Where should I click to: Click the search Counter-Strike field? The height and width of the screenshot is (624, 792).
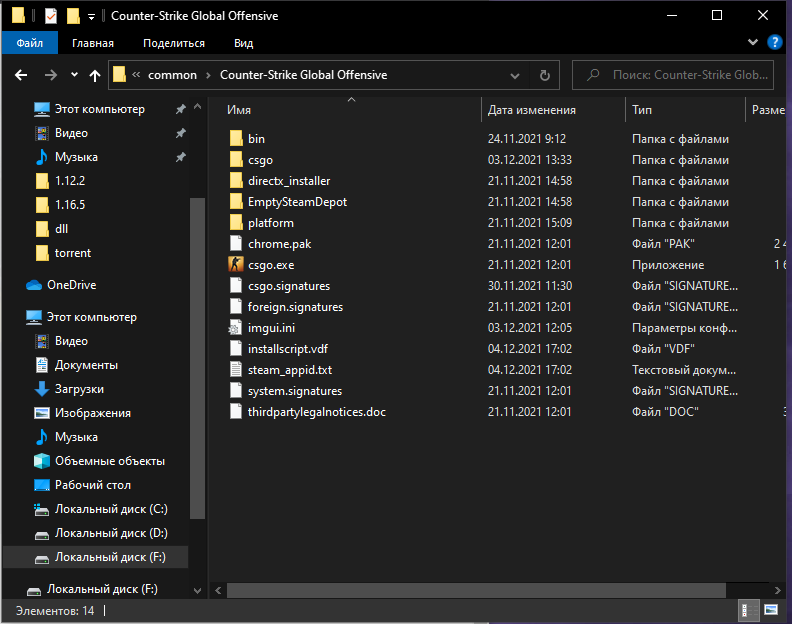(x=673, y=75)
